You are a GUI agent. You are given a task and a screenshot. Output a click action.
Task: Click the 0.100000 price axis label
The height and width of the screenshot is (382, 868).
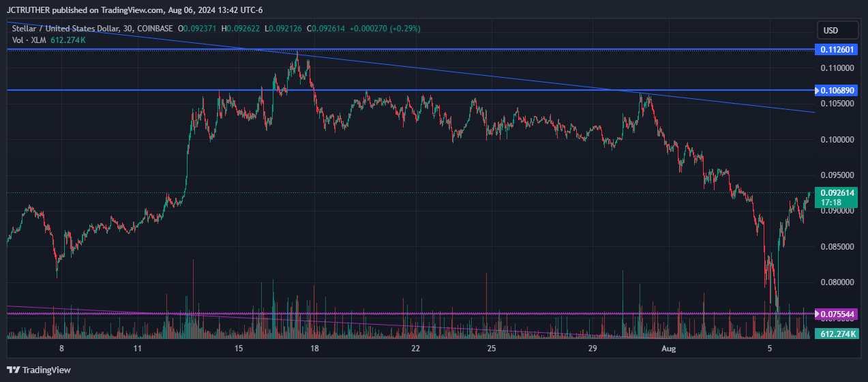click(x=837, y=140)
